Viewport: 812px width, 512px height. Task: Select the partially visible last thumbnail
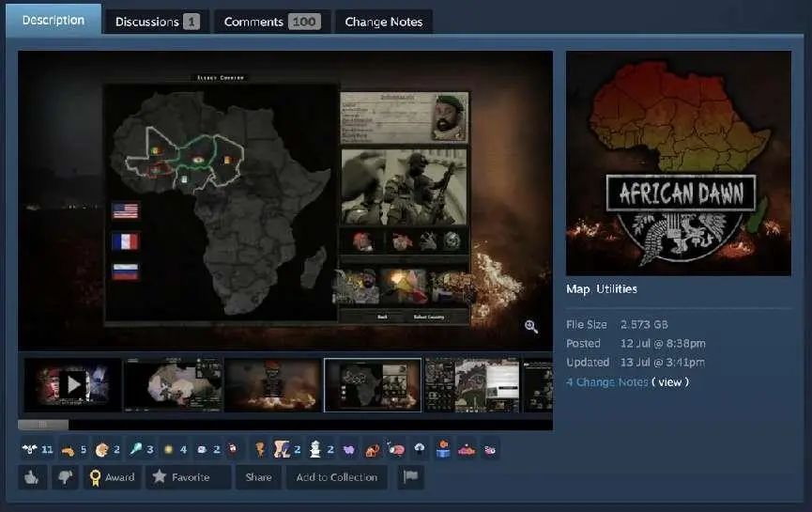point(538,385)
